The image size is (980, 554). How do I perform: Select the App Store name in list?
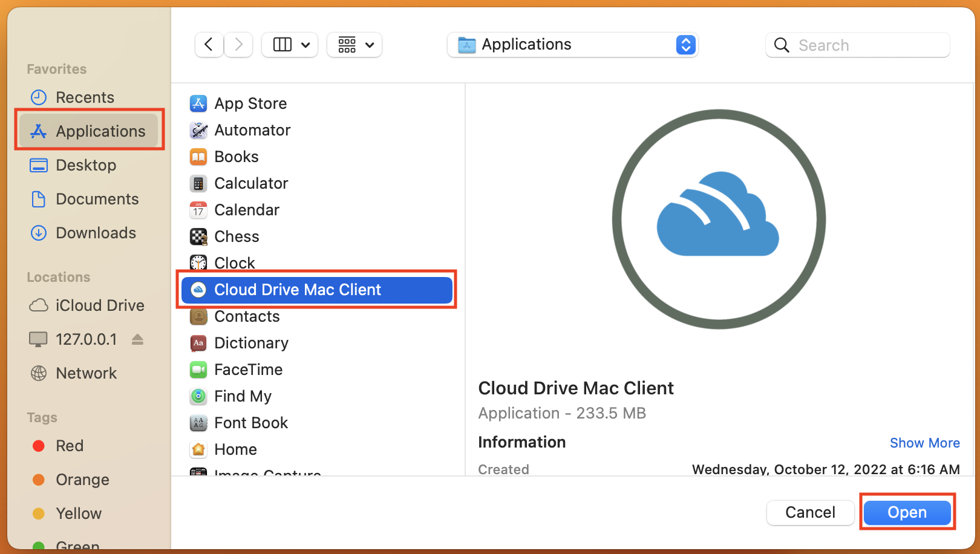[250, 103]
